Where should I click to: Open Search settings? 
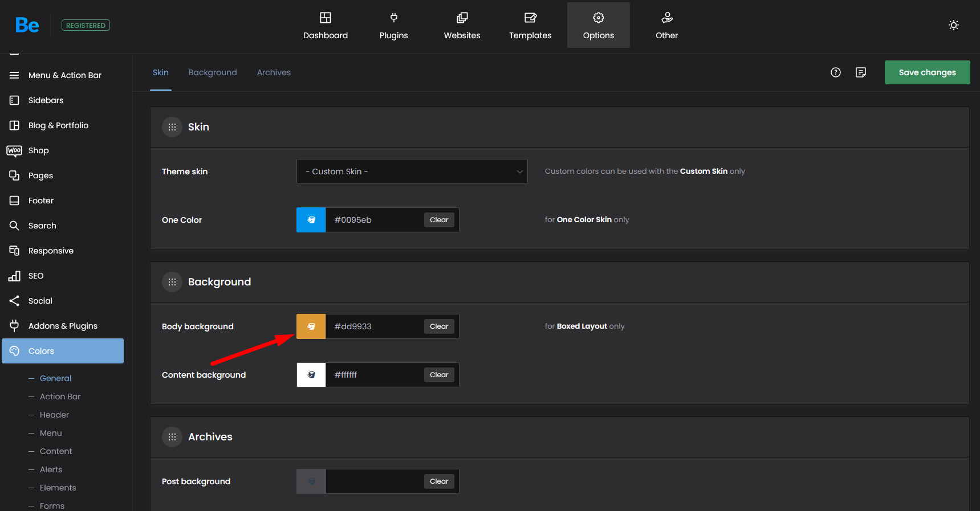click(x=63, y=226)
